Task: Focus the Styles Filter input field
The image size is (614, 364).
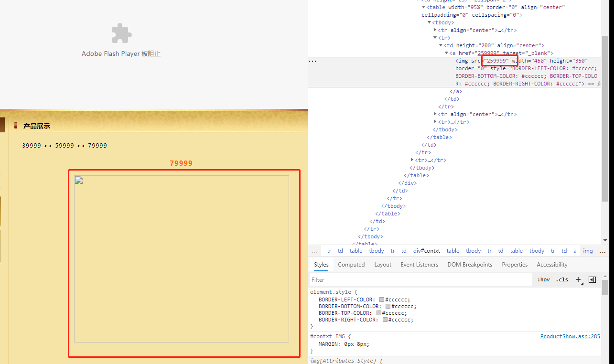Action: (x=420, y=279)
